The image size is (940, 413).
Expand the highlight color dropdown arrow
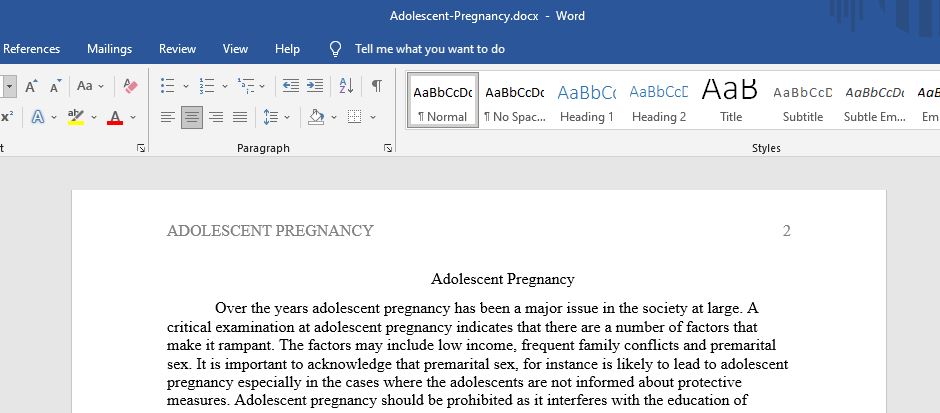pos(94,117)
